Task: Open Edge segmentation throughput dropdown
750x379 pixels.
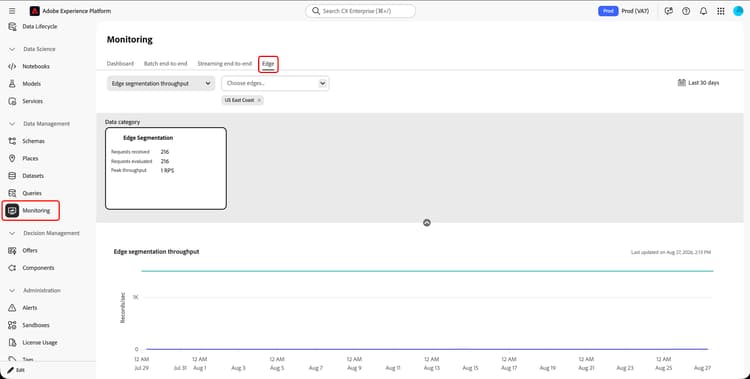Action: click(161, 83)
